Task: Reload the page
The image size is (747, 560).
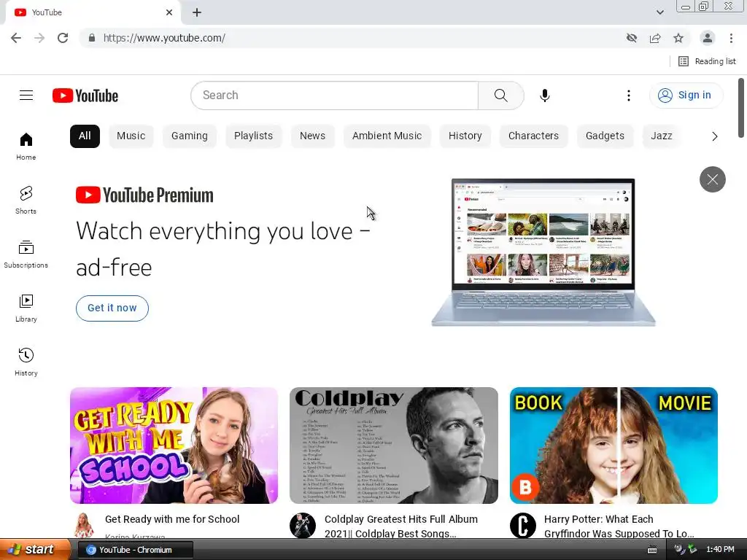Action: (x=63, y=38)
